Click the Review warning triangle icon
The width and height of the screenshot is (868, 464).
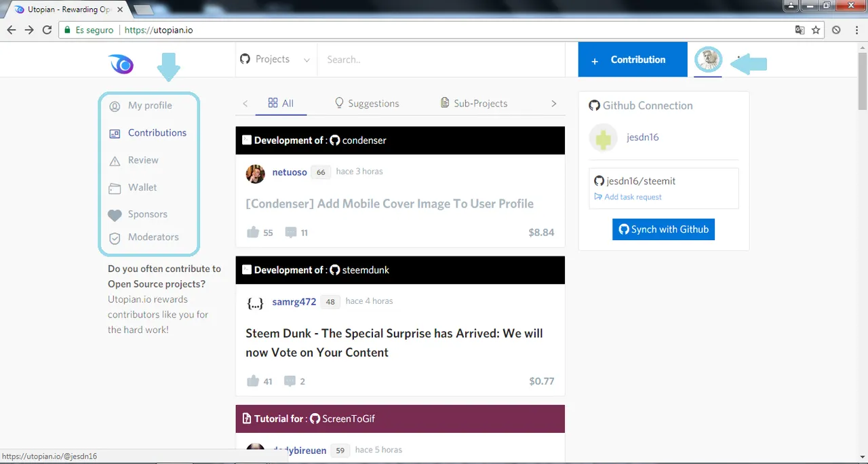[115, 161]
